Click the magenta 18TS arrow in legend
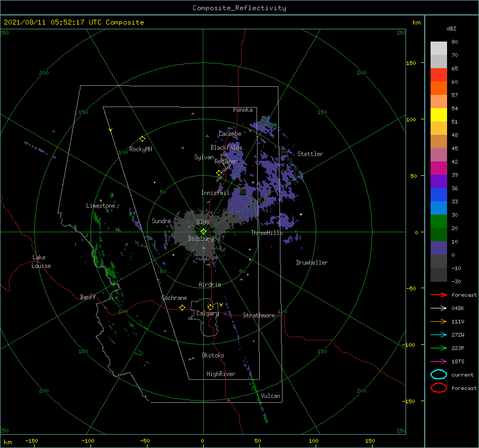The width and height of the screenshot is (479, 448). coord(439,362)
